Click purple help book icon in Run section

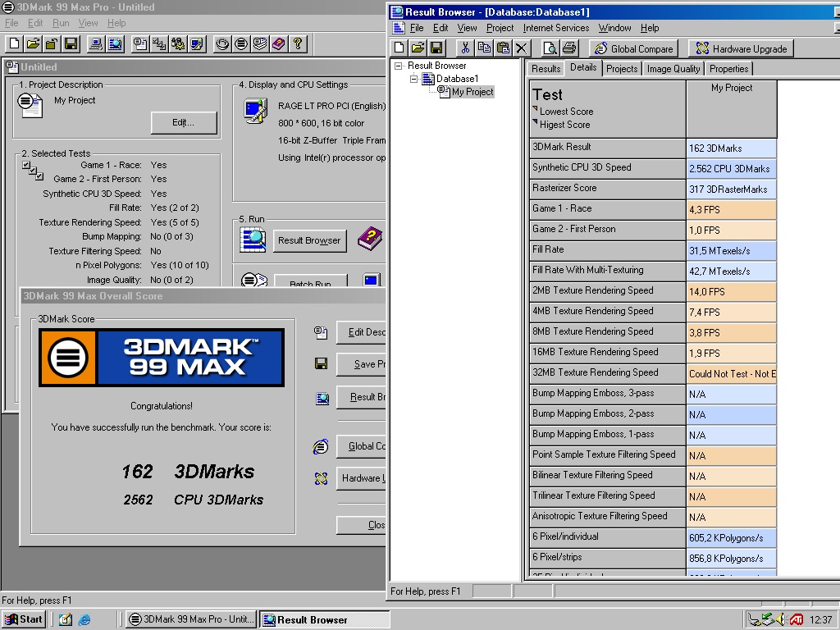[370, 239]
